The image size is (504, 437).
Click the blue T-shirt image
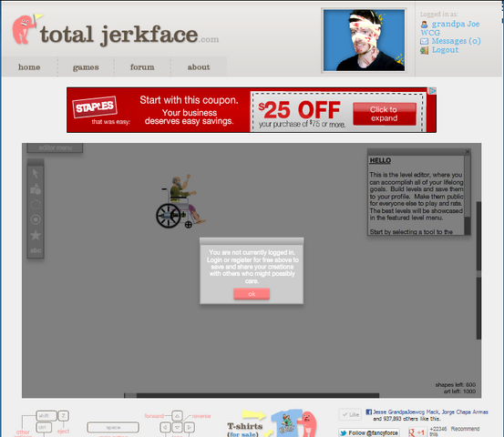pos(286,423)
